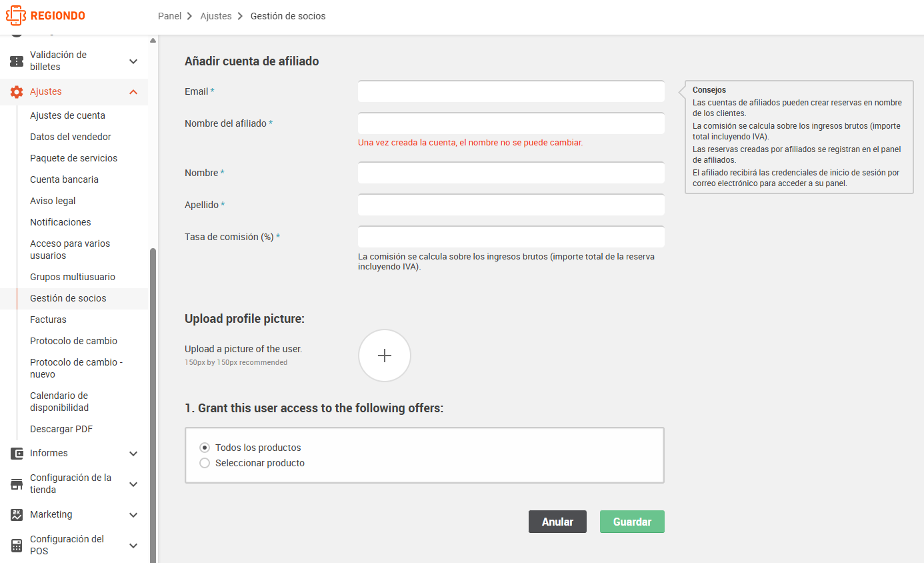Screen dimensions: 924x563
Task: Open Protocolo de cambio - nuevo item
Action: (76, 368)
